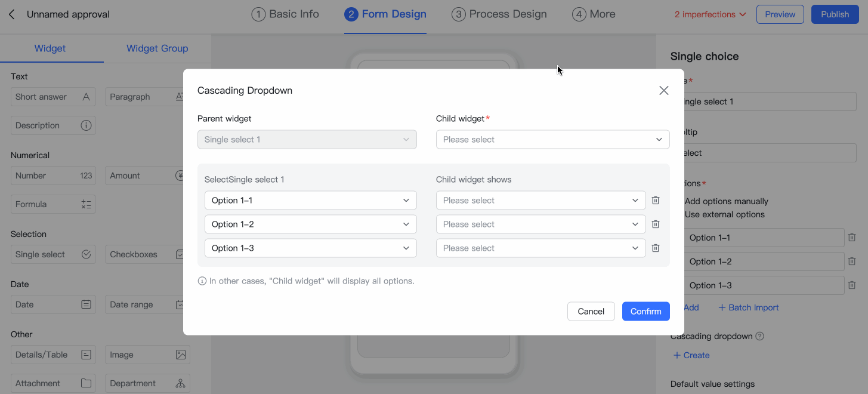Viewport: 868px width, 394px height.
Task: Select the Number widget
Action: tap(52, 175)
